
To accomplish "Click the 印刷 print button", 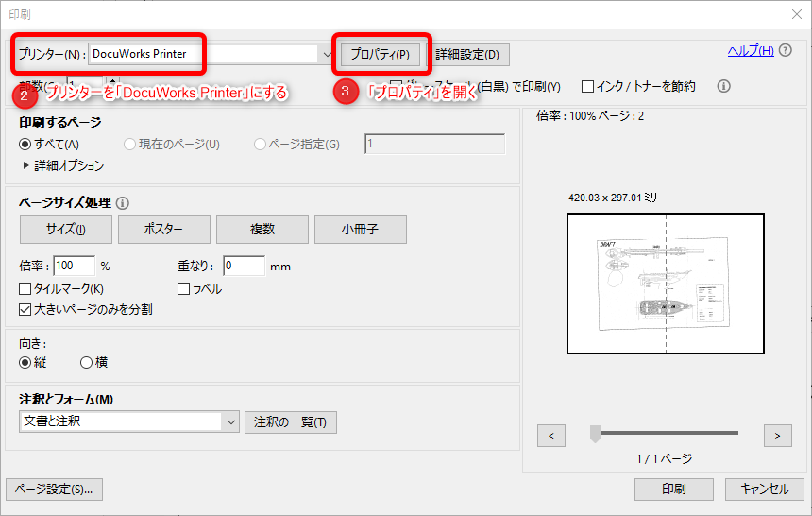I will (673, 490).
